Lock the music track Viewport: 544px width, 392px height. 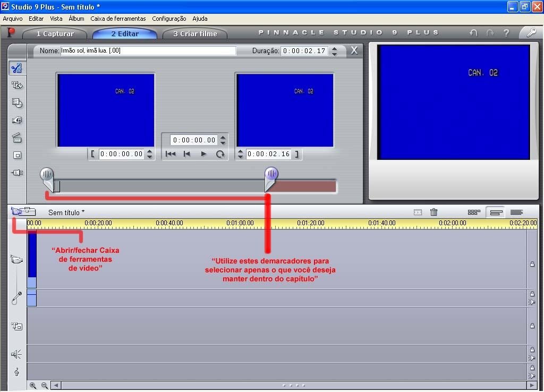pos(532,368)
